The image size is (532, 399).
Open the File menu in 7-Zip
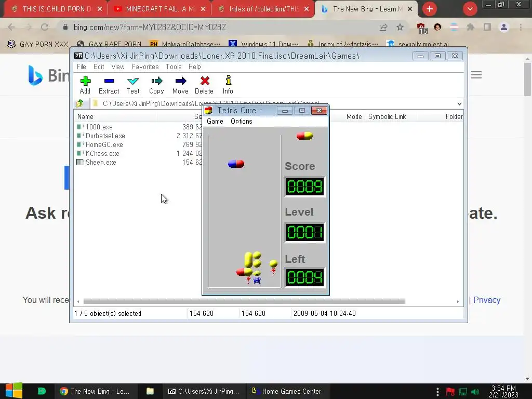[x=82, y=66]
